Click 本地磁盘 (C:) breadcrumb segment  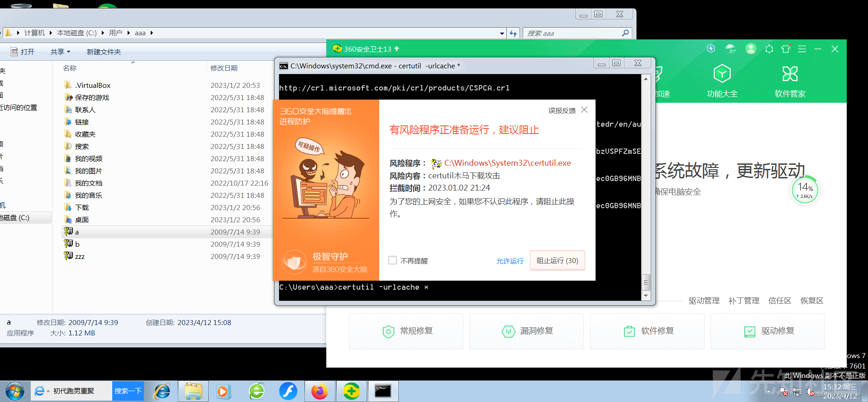coord(76,33)
